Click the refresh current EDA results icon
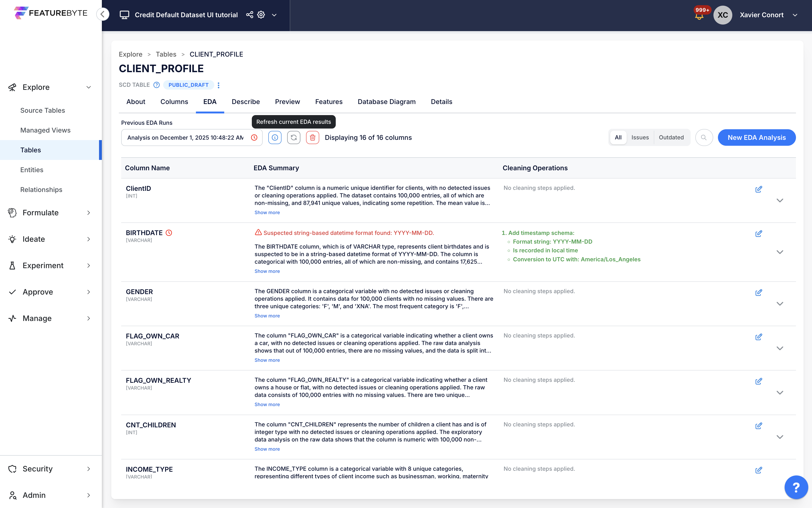This screenshot has height=508, width=812. point(294,137)
